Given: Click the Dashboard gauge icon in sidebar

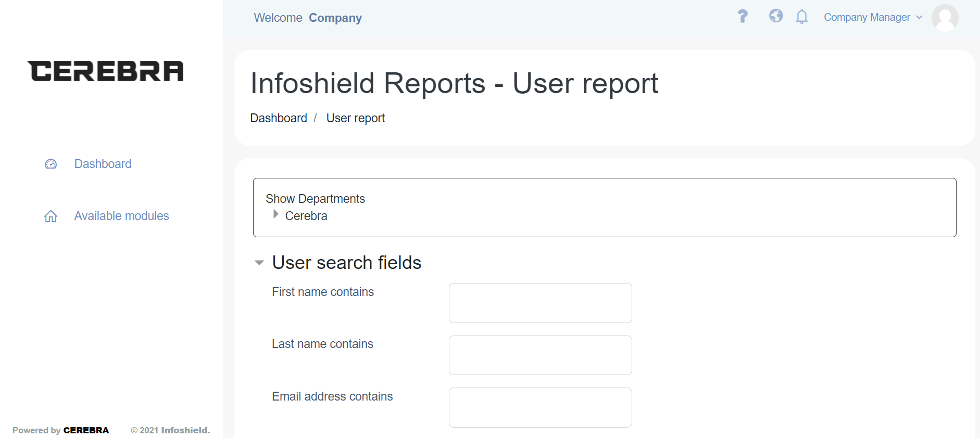Looking at the screenshot, I should click(x=51, y=164).
